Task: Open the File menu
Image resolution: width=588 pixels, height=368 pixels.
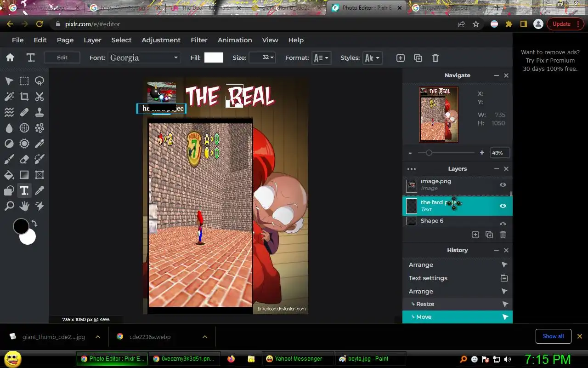Action: tap(17, 40)
